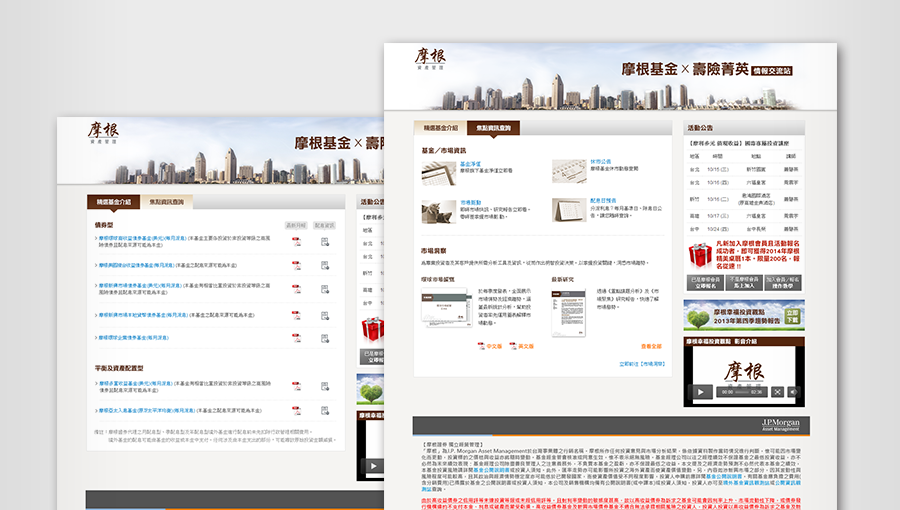The width and height of the screenshot is (900, 510).
Task: Click the 配息日預告 desk calendar thumbnail
Action: (x=569, y=210)
